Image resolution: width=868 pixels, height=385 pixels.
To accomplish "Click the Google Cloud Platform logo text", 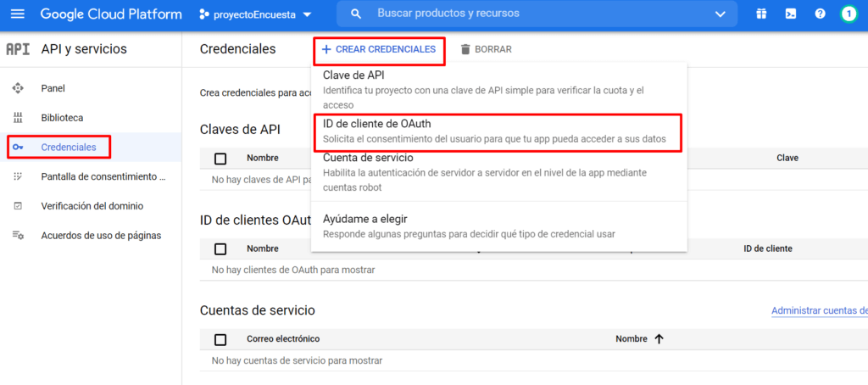I will pyautogui.click(x=111, y=14).
